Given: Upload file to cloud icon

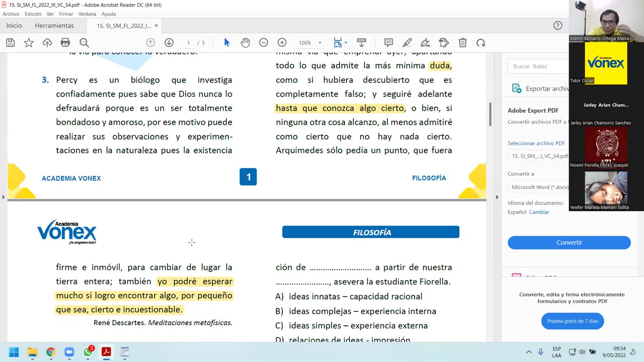Looking at the screenshot, I should point(47,43).
